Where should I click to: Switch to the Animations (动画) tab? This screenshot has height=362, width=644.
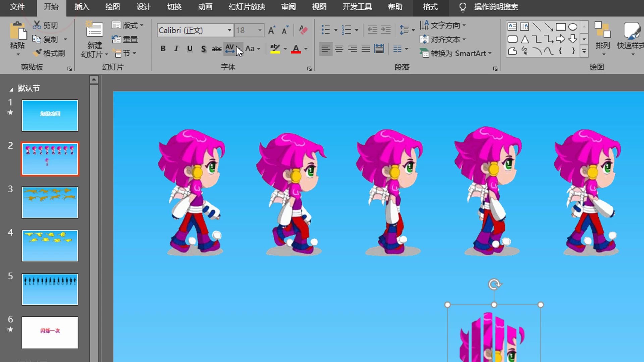(205, 7)
